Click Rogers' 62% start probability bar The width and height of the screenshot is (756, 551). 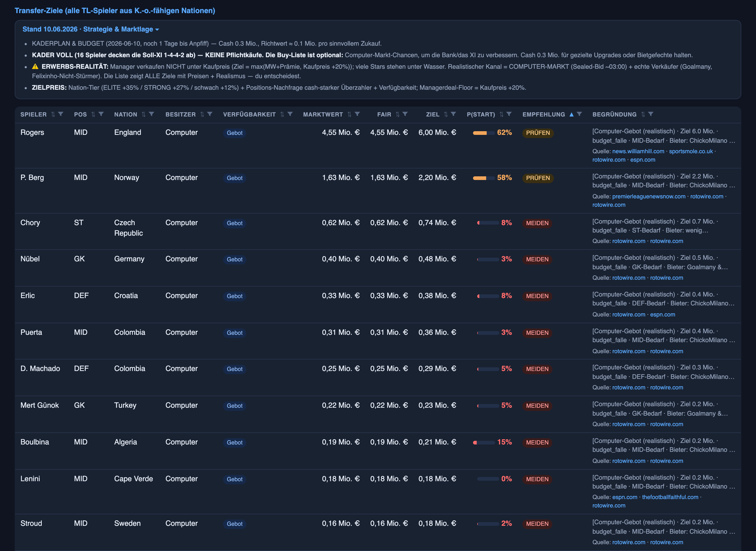[484, 133]
